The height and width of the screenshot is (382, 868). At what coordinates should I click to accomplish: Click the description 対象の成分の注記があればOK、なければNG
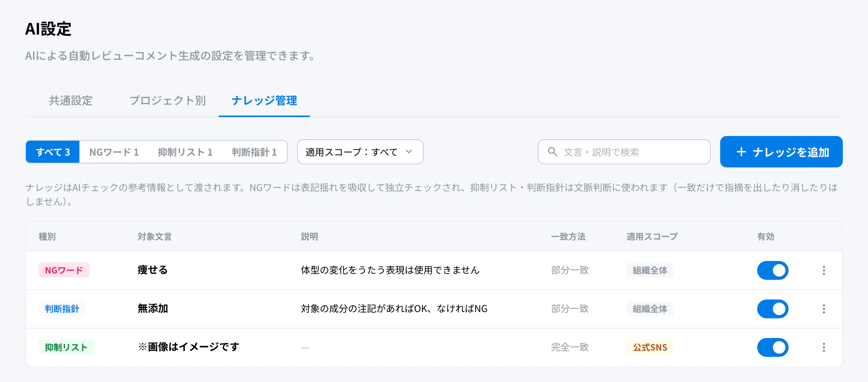click(x=394, y=309)
